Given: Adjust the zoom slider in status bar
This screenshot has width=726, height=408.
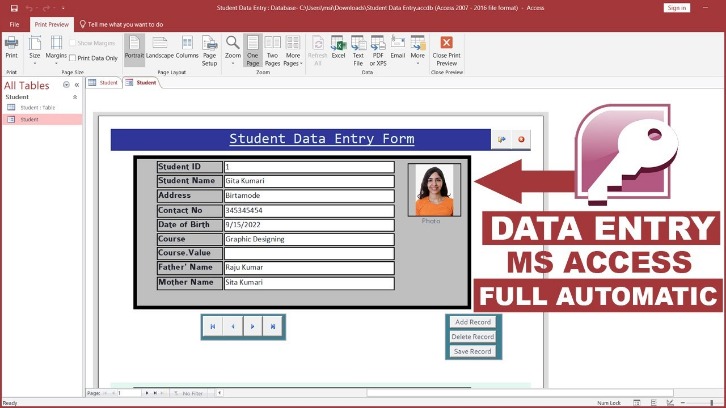Looking at the screenshot, I should [712, 403].
